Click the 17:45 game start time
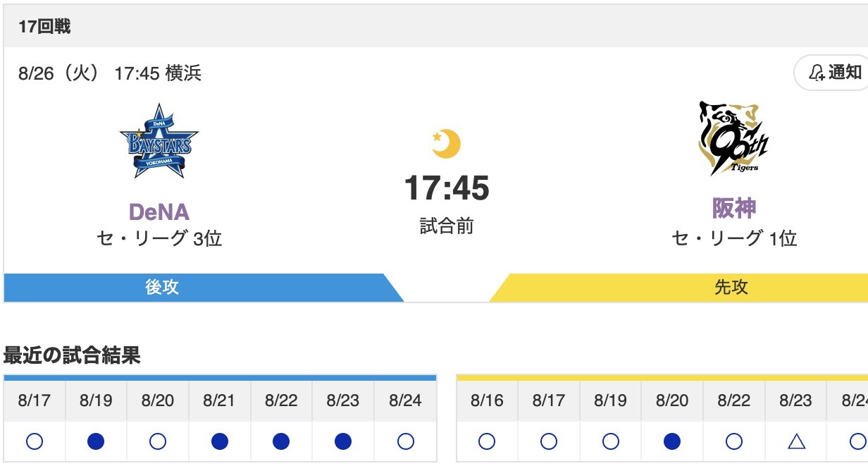The image size is (868, 471). pos(447,188)
